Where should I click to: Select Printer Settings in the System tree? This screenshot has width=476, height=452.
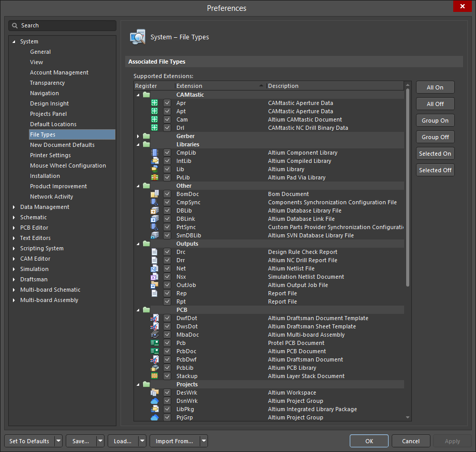click(50, 155)
